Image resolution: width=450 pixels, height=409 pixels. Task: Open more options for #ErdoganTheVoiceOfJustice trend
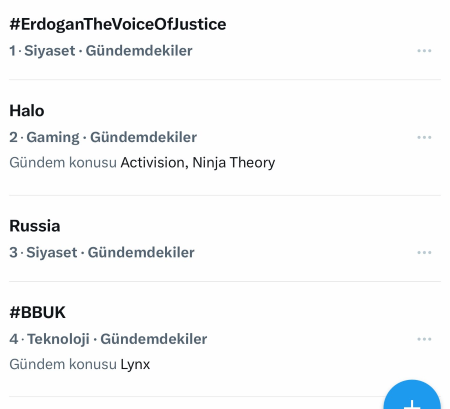tap(424, 51)
